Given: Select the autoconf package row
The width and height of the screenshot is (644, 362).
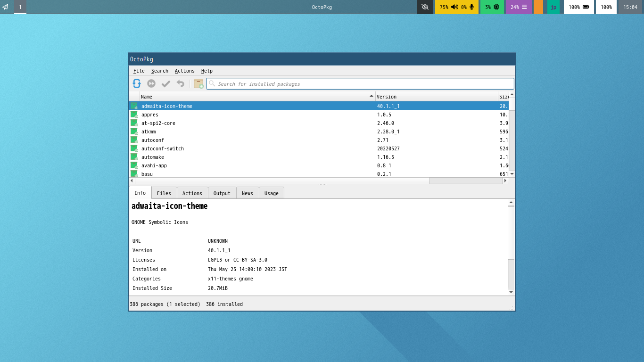Looking at the screenshot, I should point(319,140).
